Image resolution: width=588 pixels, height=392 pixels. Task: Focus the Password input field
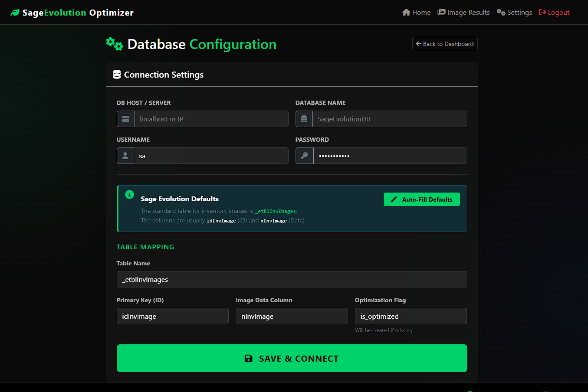(390, 156)
